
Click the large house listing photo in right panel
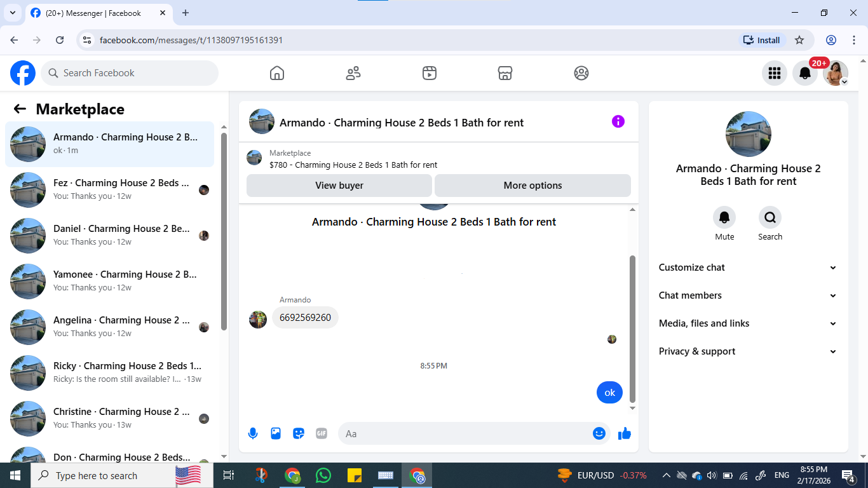click(x=749, y=134)
